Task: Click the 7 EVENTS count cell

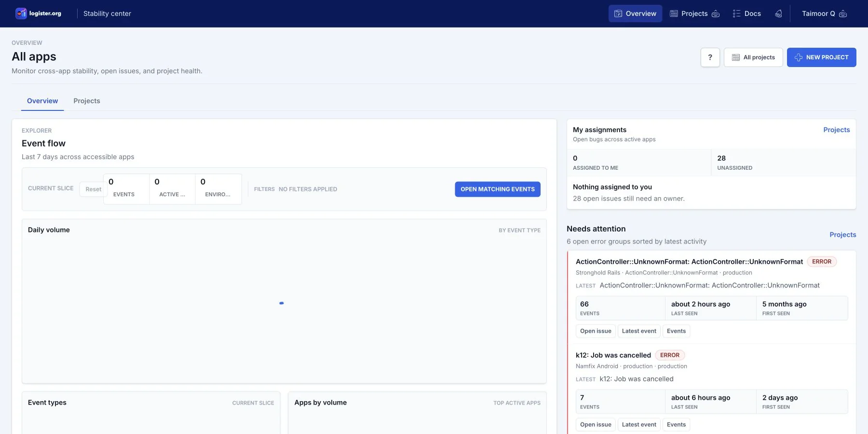Action: 620,402
